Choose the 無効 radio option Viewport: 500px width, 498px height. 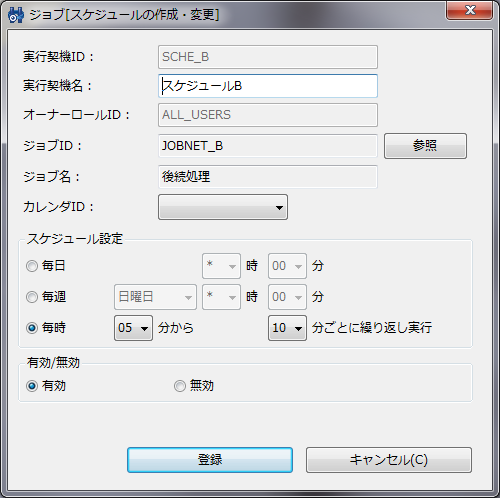(180, 386)
